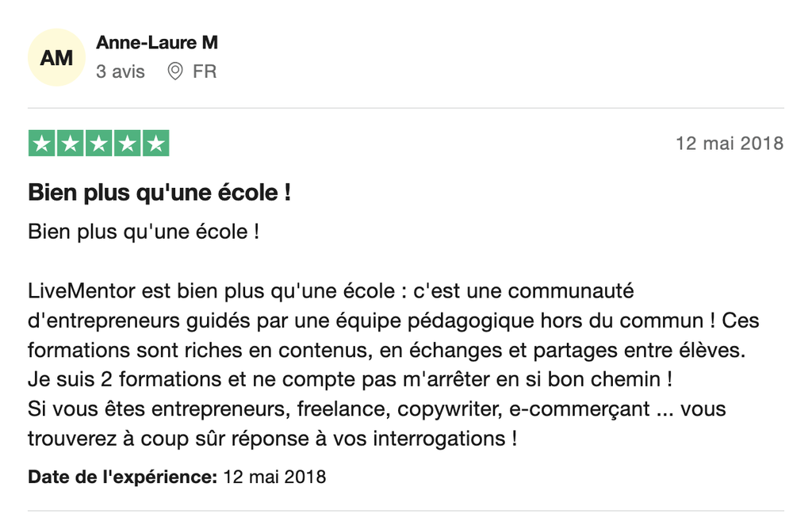Click the line starting "Si vous êtes entrepreneurs"
Image resolution: width=812 pixels, height=522 pixels.
pos(377,409)
